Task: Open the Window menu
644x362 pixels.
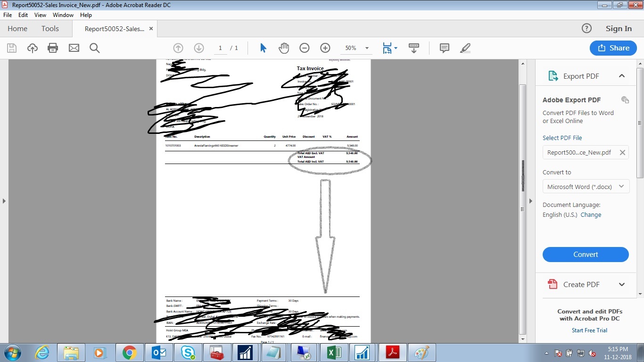Action: (x=63, y=15)
